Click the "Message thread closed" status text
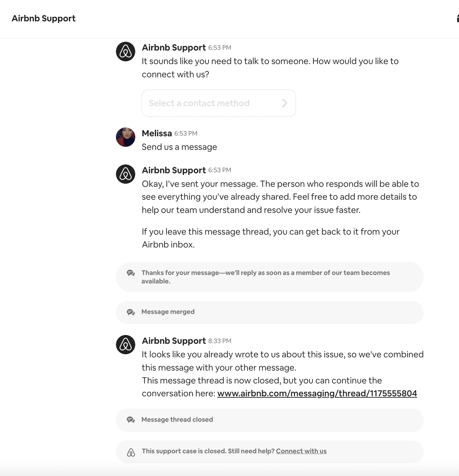Screen dimensions: 459x476 [177, 420]
